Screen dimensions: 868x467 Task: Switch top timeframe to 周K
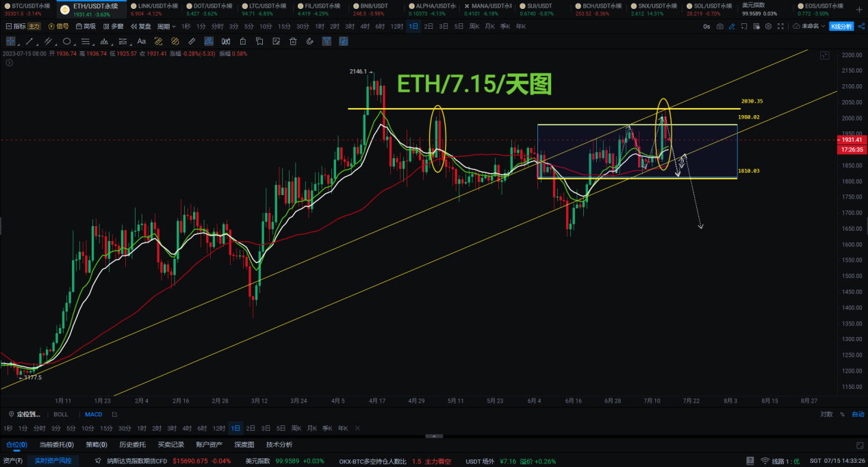(474, 26)
